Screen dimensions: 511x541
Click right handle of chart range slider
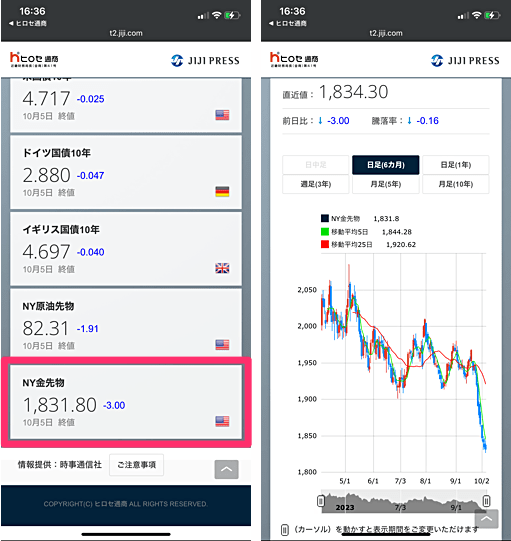[x=486, y=501]
